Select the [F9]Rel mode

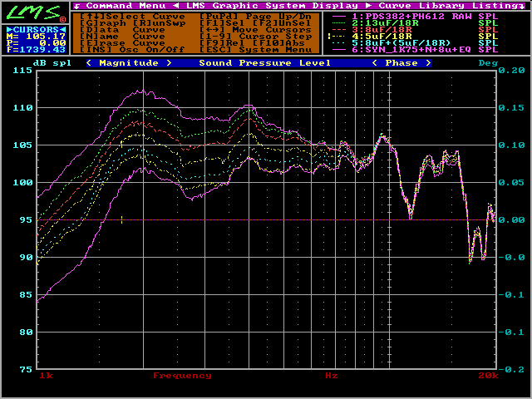coord(222,43)
